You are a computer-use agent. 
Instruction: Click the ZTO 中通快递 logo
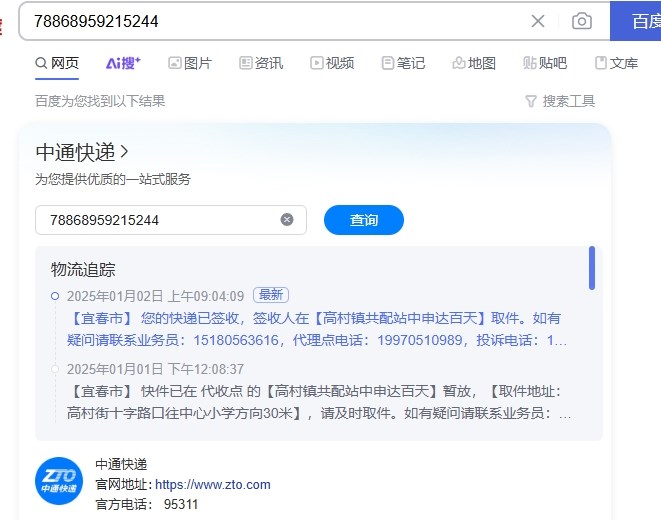(x=59, y=481)
